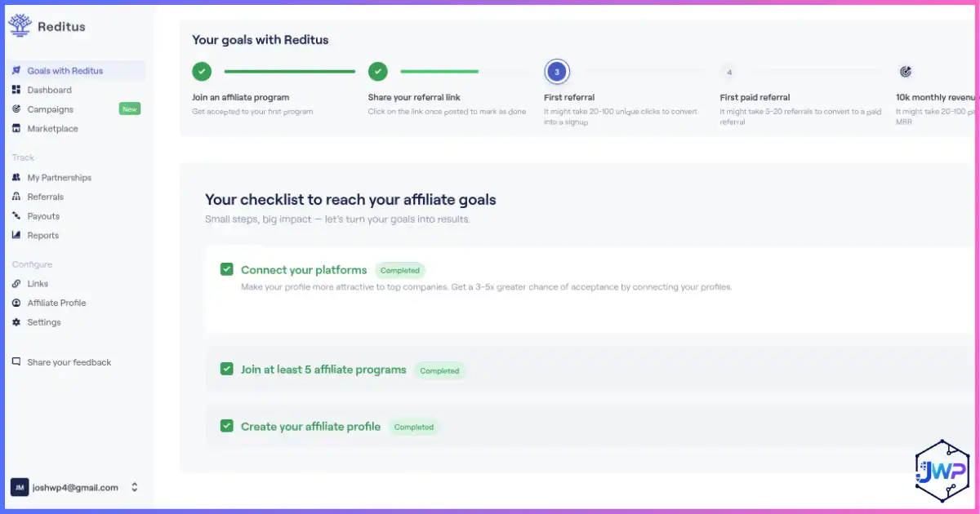
Task: Click the Reditus tree logo
Action: tap(20, 26)
